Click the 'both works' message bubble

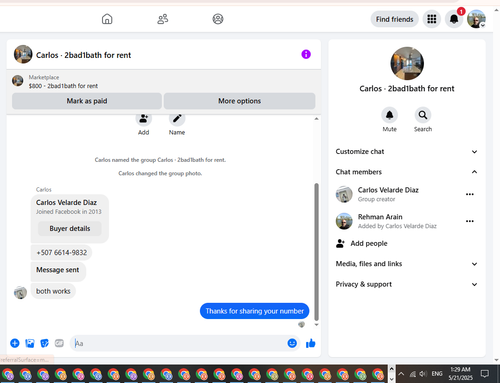pyautogui.click(x=53, y=291)
